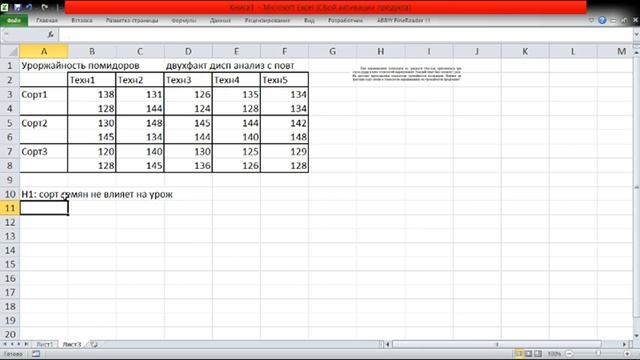640x360 pixels.
Task: Switch to Normal view in status bar
Action: [x=518, y=354]
